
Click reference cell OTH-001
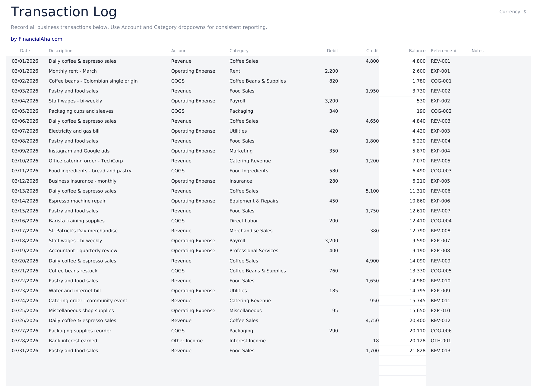[x=441, y=341]
